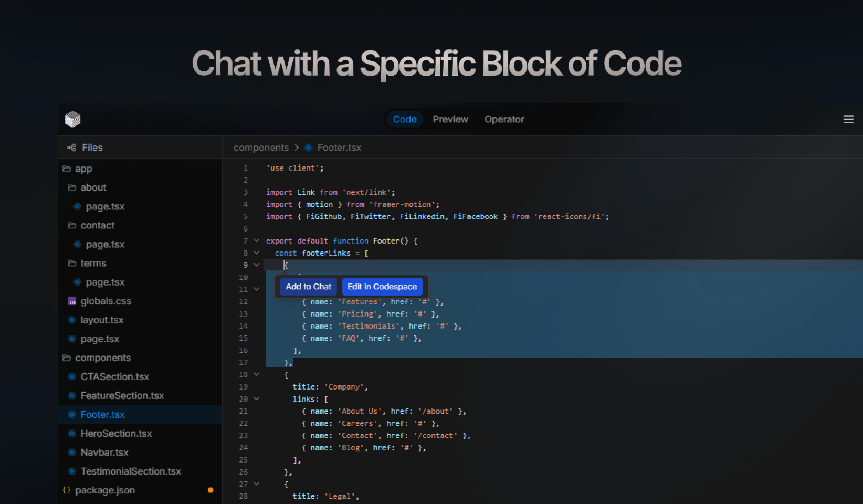Click the 'framer-motion' import string
This screenshot has width=863, height=504.
402,204
